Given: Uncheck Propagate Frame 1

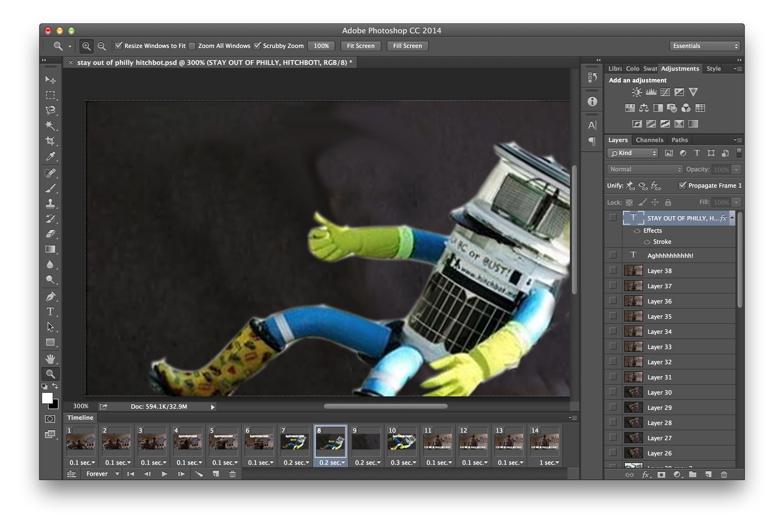Looking at the screenshot, I should [682, 186].
